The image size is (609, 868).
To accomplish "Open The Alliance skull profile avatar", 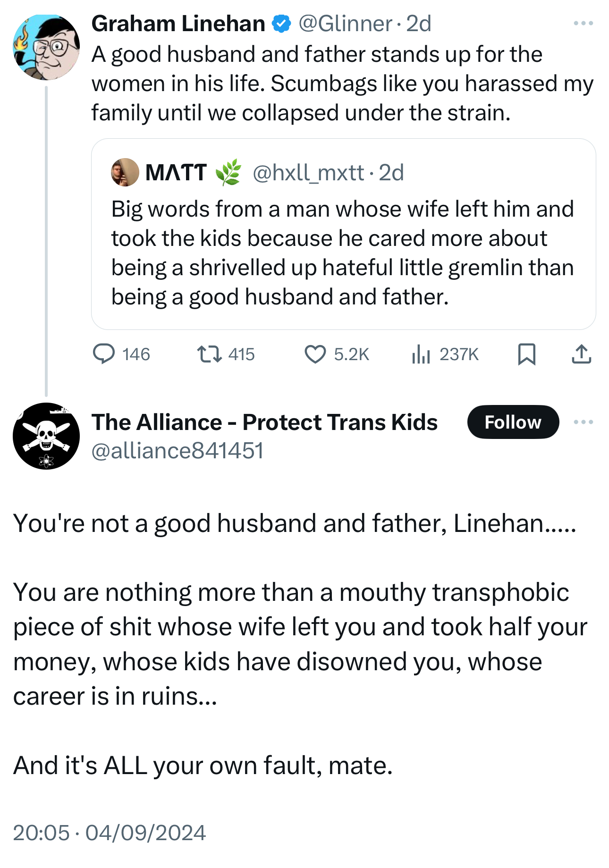I will click(x=46, y=436).
